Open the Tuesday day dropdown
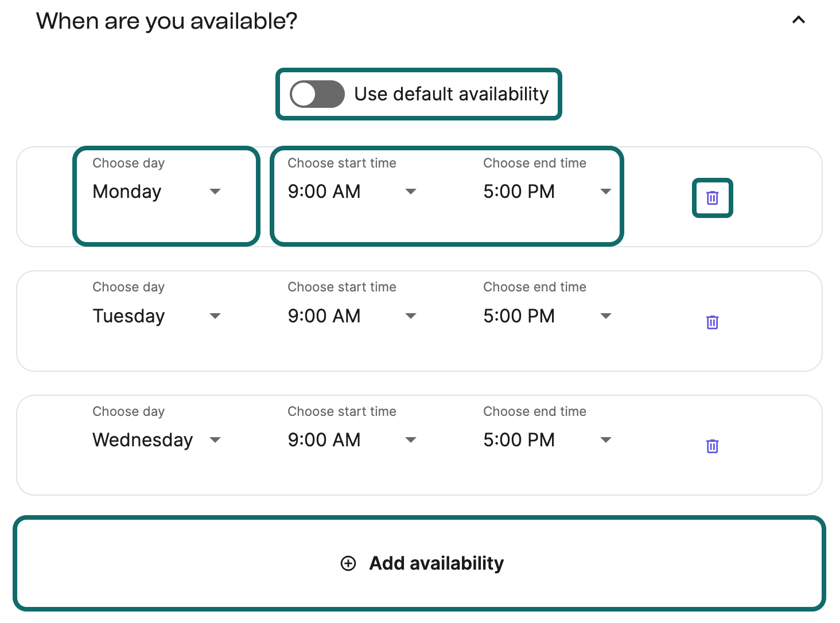 (x=157, y=316)
